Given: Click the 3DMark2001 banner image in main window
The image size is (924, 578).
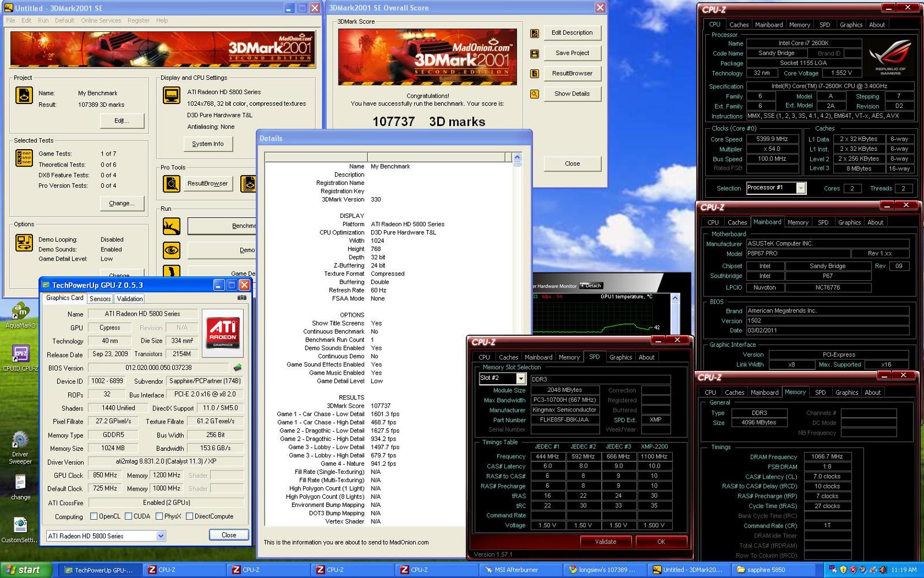Looking at the screenshot, I should click(162, 50).
